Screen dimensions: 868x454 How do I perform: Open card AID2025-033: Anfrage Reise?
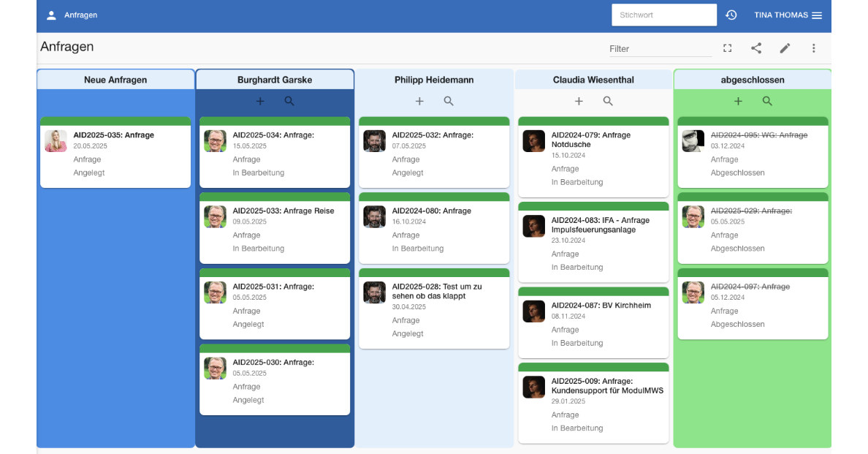coord(283,211)
